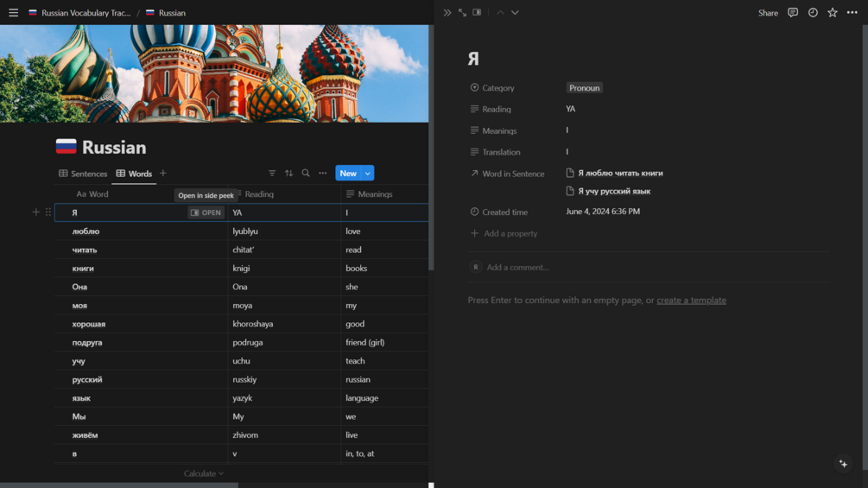Click the St. Basil's cover image
868x488 pixels.
(x=214, y=73)
